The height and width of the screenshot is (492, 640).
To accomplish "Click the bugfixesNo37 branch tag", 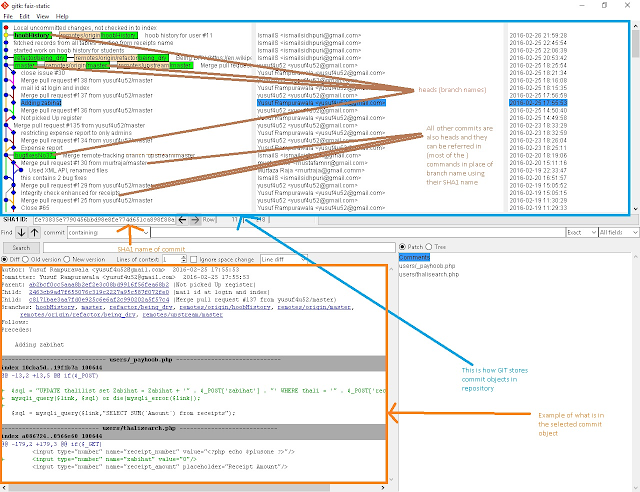I will tap(34, 156).
